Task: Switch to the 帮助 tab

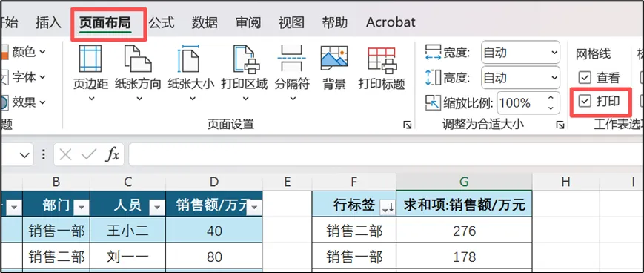Action: click(x=335, y=22)
